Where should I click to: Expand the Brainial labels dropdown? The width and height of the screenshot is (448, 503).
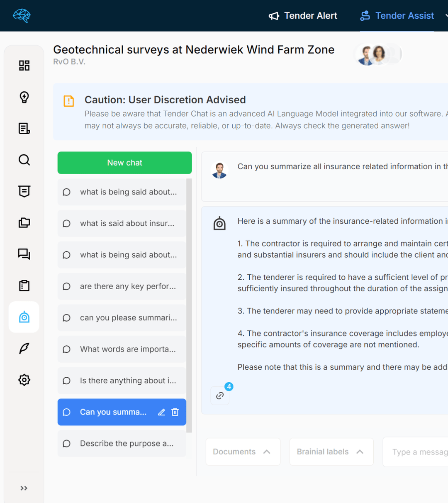331,452
